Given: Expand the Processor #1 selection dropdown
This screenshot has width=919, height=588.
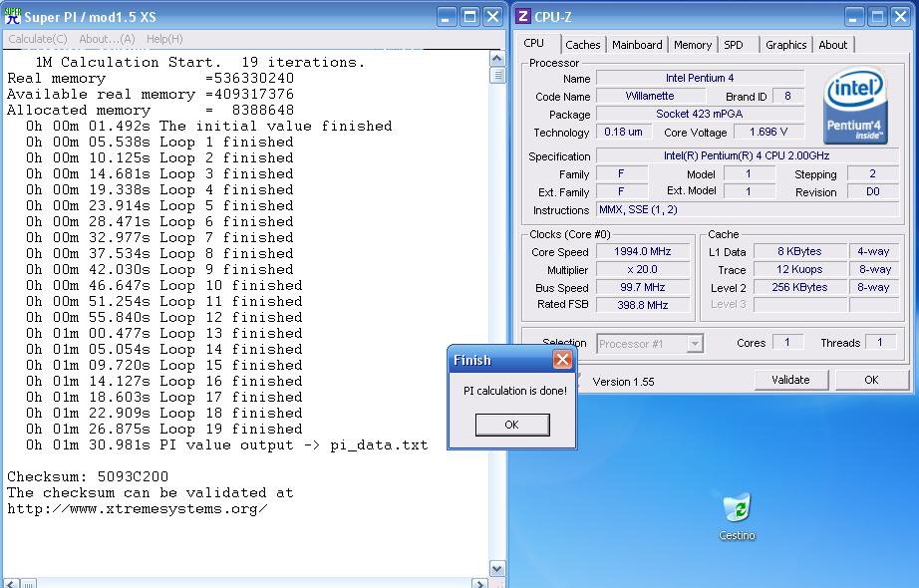Looking at the screenshot, I should tap(695, 344).
